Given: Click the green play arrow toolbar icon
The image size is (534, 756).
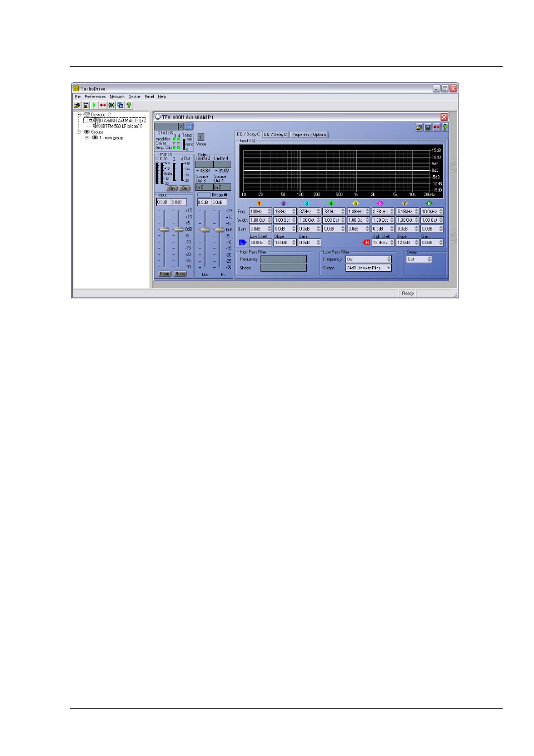Looking at the screenshot, I should [94, 105].
